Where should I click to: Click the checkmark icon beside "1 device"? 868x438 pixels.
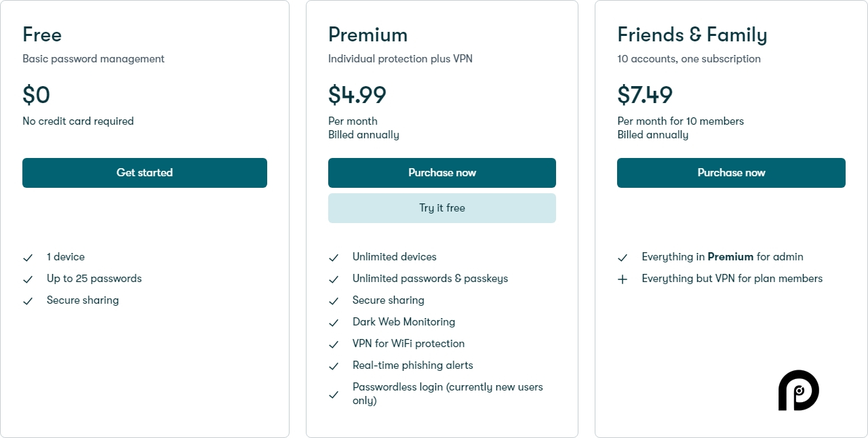[x=28, y=258]
